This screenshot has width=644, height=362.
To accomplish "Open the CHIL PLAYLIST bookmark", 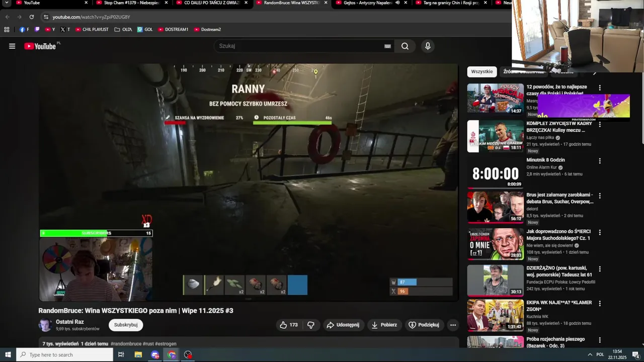I will tap(92, 29).
